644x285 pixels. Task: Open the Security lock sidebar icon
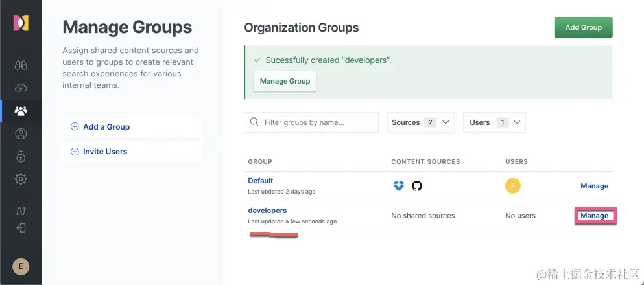point(21,157)
